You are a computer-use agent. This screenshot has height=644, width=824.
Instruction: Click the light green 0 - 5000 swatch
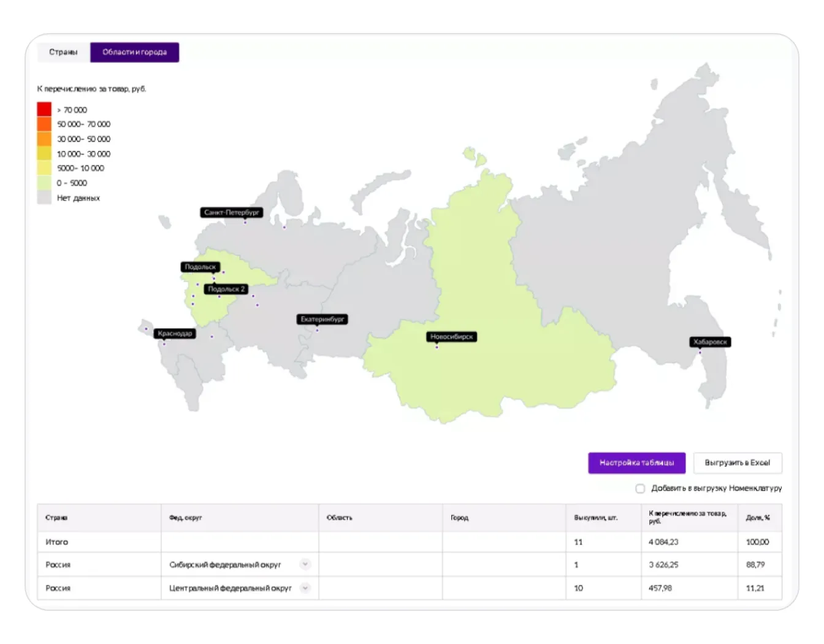(x=44, y=183)
